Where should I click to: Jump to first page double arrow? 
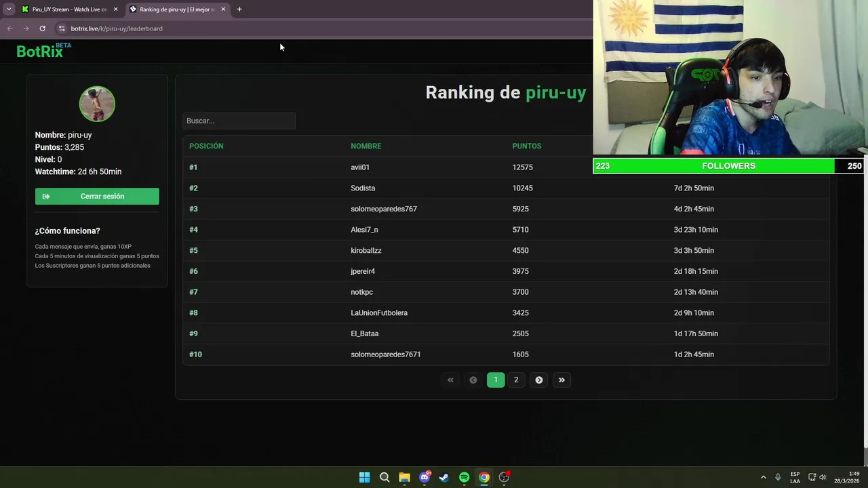tap(450, 380)
